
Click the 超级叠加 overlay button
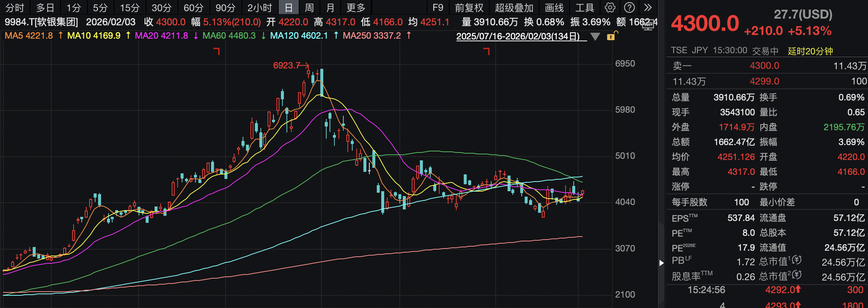[514, 7]
